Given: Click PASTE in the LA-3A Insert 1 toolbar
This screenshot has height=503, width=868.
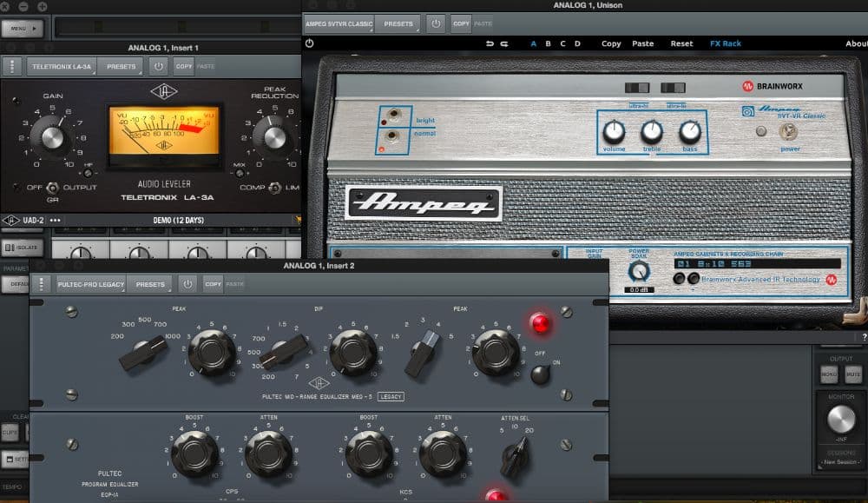Looking at the screenshot, I should click(206, 67).
